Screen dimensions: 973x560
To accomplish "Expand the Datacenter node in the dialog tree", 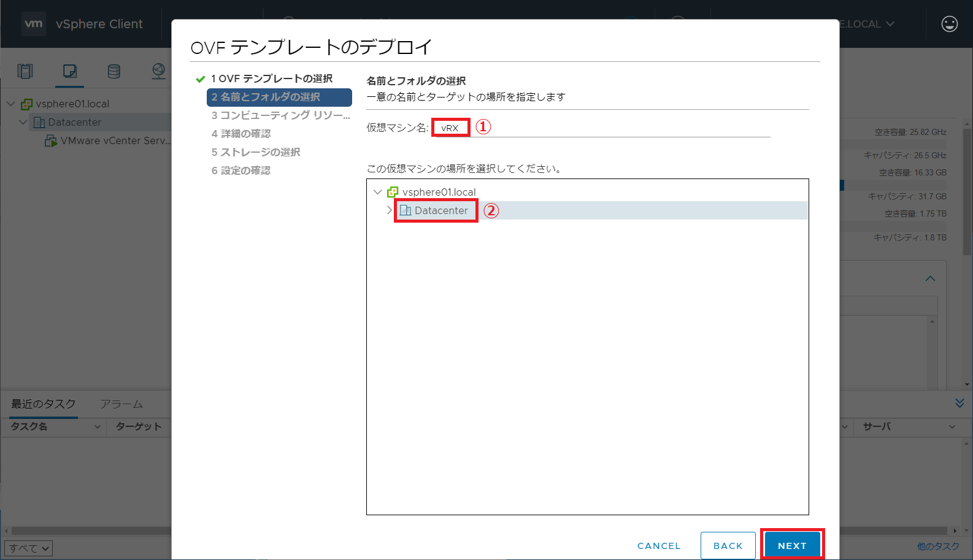I will 389,210.
